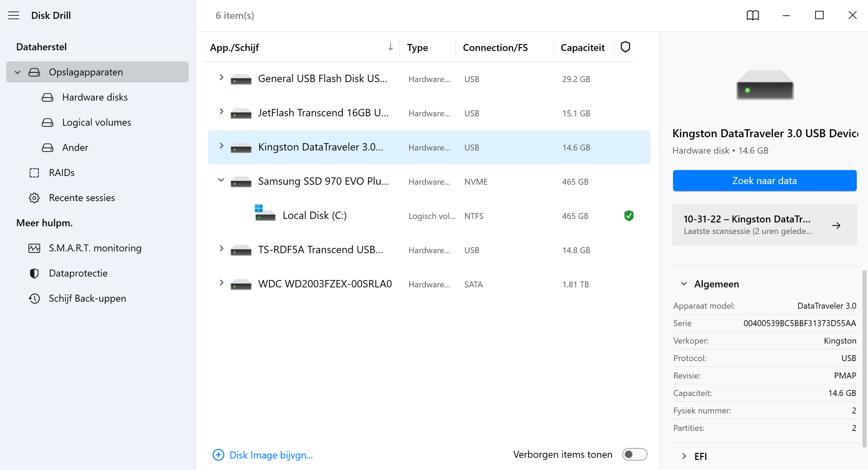The image size is (868, 470).
Task: Click the Hardware disks drive icon
Action: point(48,97)
